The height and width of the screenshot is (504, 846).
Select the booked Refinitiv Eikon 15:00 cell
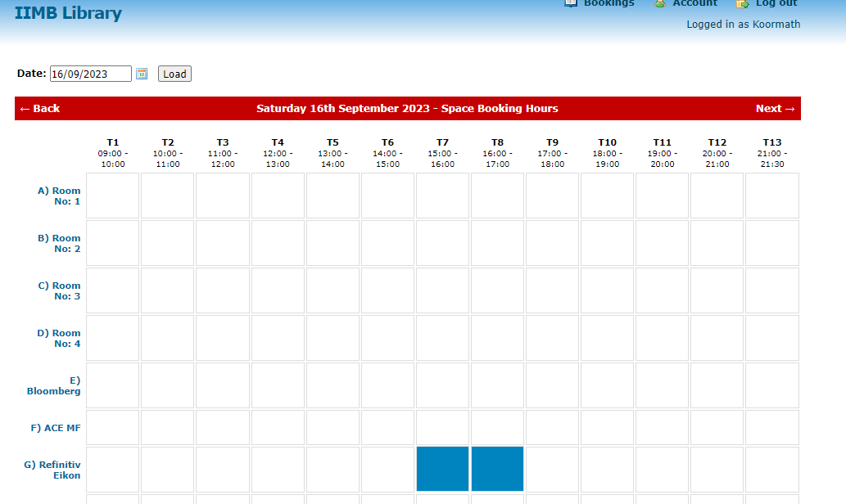pyautogui.click(x=442, y=468)
